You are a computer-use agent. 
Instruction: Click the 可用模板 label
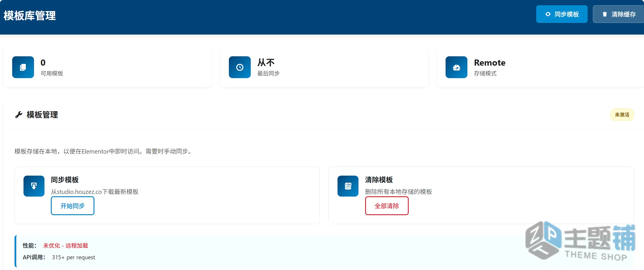tap(52, 73)
